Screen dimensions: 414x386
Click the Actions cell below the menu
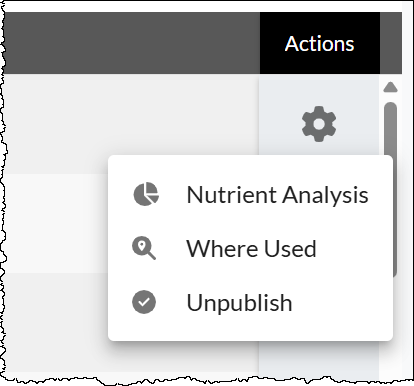pyautogui.click(x=319, y=360)
